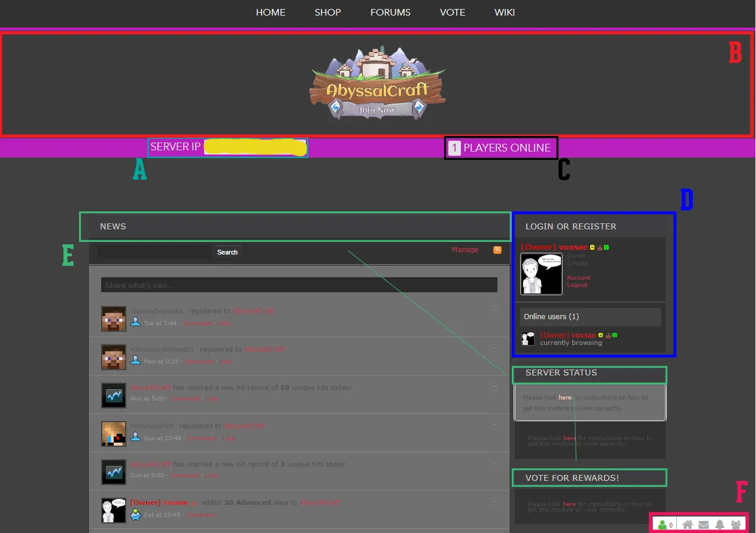Click the green online user icon in the bottom tray

[x=663, y=525]
